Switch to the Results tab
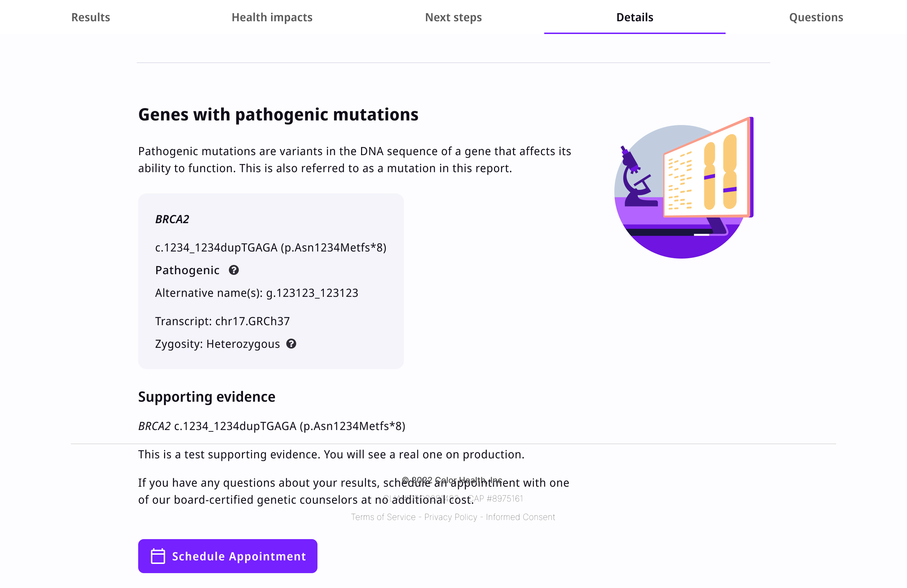Viewport: 907px width, 588px height. pyautogui.click(x=91, y=17)
